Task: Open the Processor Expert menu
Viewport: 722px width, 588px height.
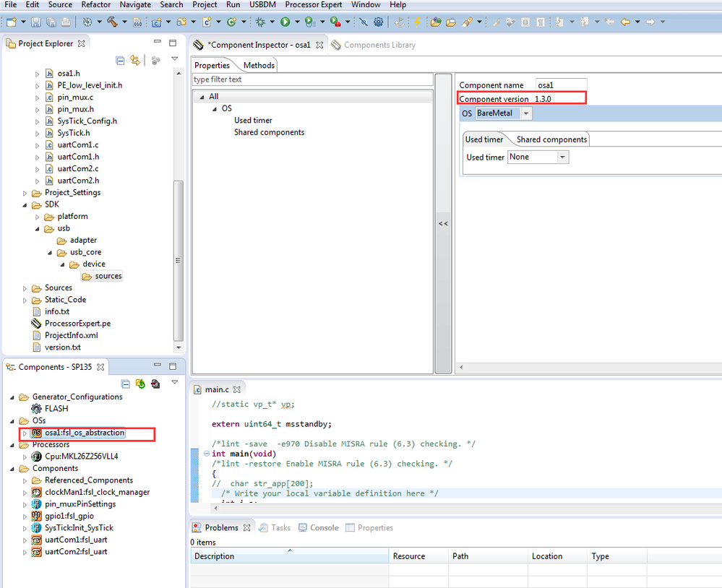Action: tap(313, 4)
